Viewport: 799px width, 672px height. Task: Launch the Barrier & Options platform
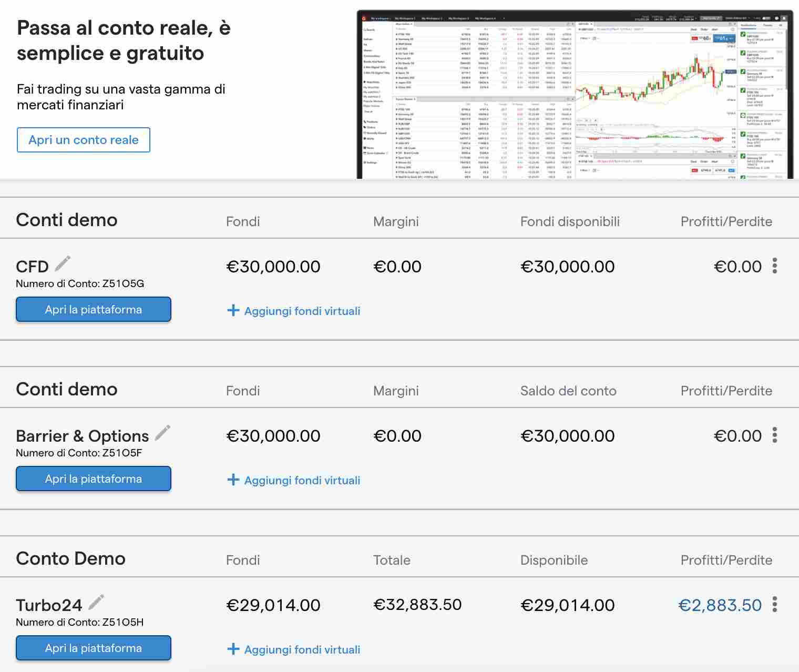(x=93, y=478)
